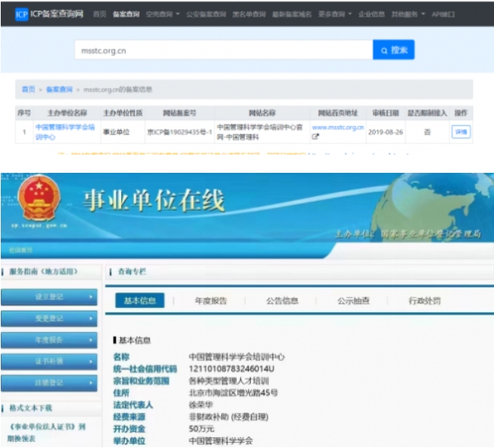
Task: Click the 50万元 startup capital value
Action: (x=202, y=429)
